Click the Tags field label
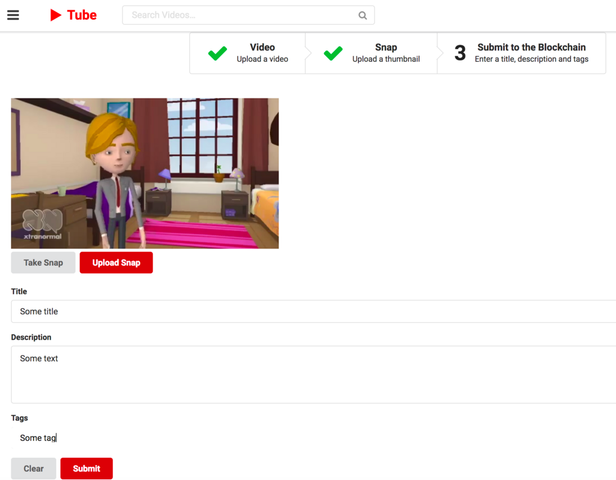The width and height of the screenshot is (616, 480). point(19,418)
